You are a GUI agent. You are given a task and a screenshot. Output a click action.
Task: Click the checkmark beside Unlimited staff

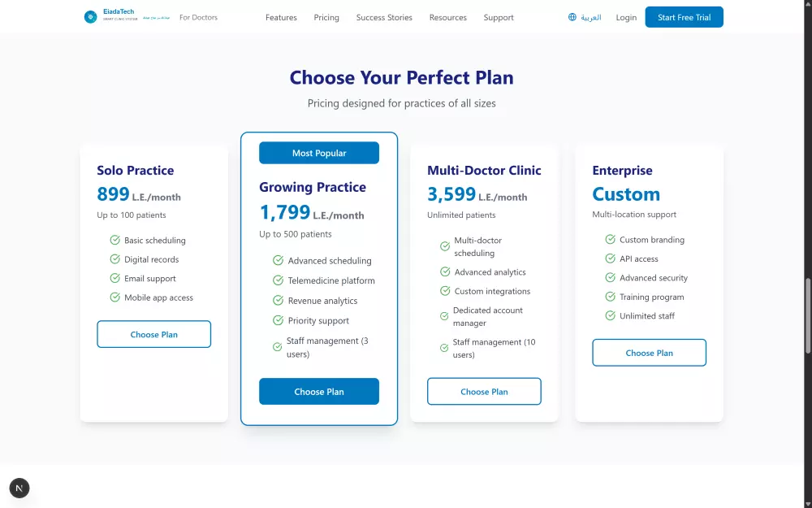click(x=609, y=315)
